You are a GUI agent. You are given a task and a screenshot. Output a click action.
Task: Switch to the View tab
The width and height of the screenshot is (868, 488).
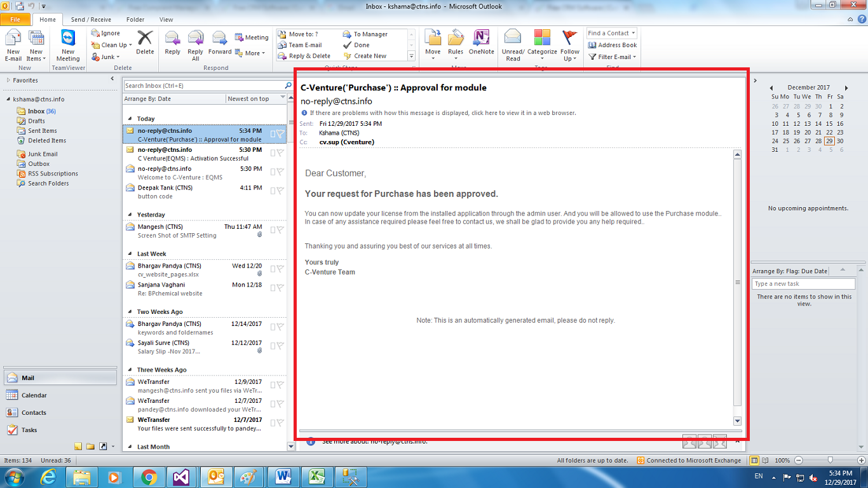tap(166, 20)
